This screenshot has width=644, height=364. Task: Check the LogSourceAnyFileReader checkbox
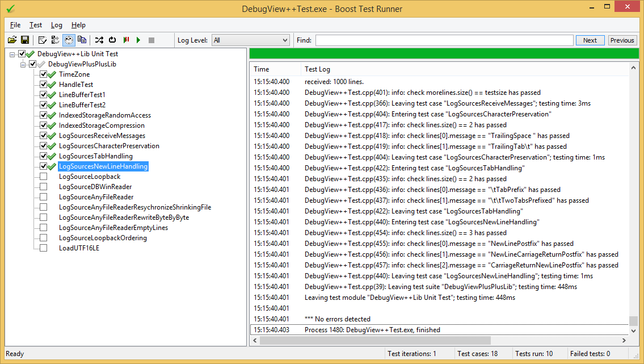(43, 197)
